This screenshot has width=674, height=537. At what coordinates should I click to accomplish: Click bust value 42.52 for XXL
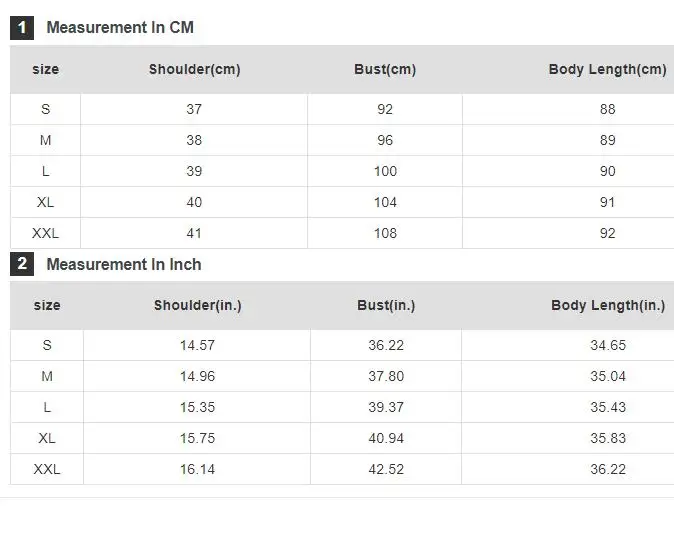[x=386, y=469]
